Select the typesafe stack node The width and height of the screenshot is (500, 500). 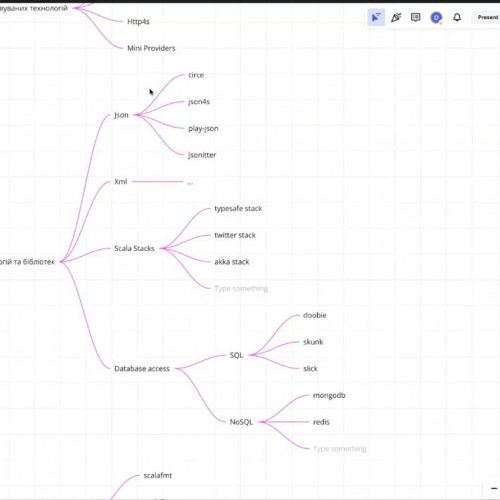click(x=238, y=209)
